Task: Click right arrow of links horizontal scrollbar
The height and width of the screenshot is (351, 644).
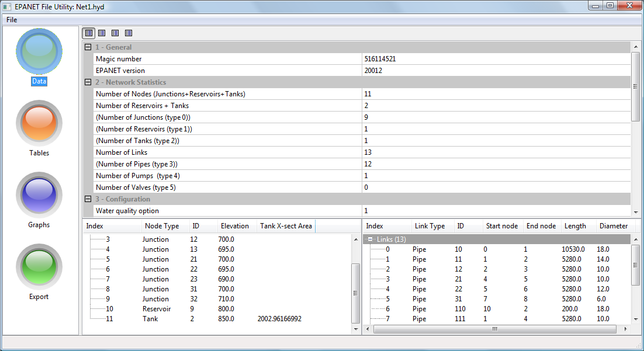Action: pos(625,329)
